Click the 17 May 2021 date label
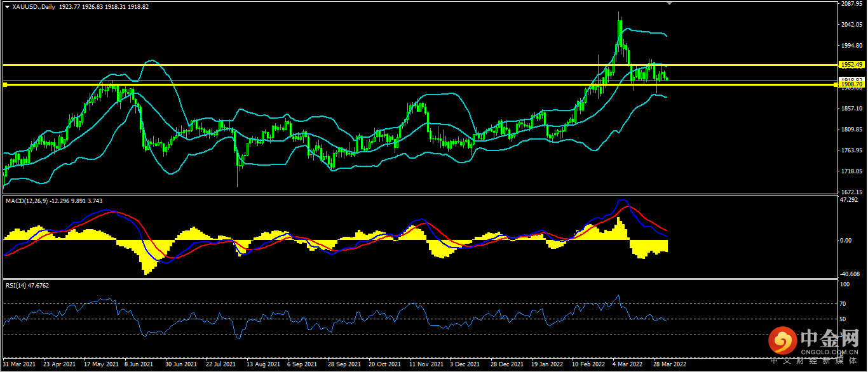The width and height of the screenshot is (868, 372). tap(102, 365)
